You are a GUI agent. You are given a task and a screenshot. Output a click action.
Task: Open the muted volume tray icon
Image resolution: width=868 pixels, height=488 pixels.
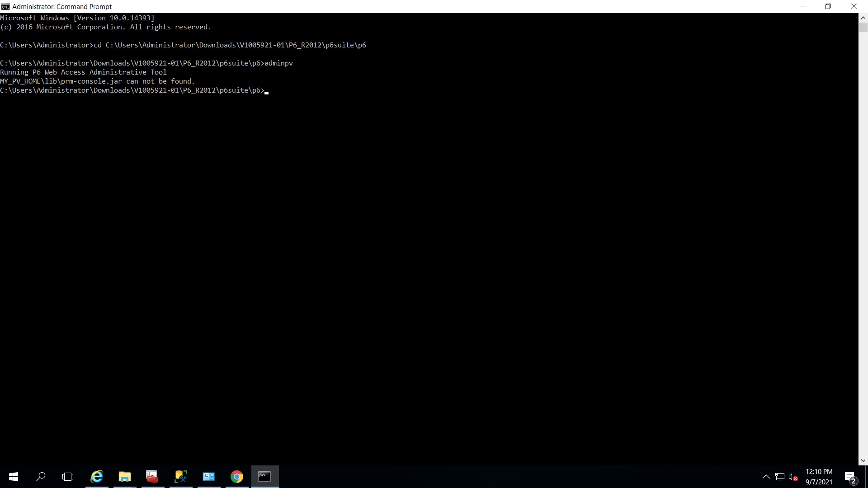(x=793, y=477)
